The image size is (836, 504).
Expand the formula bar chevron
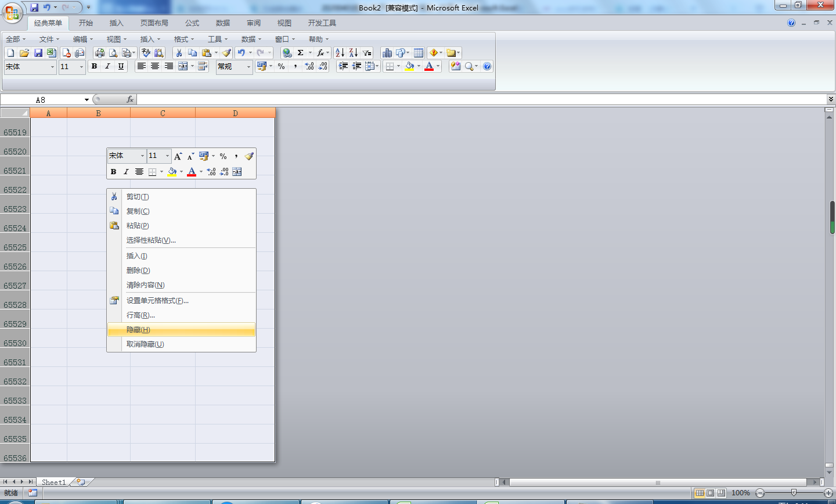(x=831, y=99)
